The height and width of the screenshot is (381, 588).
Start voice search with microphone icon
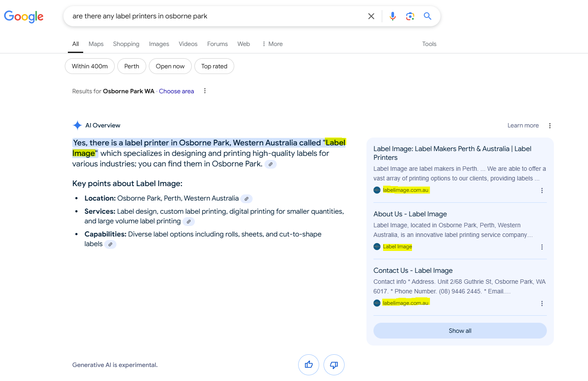click(x=393, y=16)
